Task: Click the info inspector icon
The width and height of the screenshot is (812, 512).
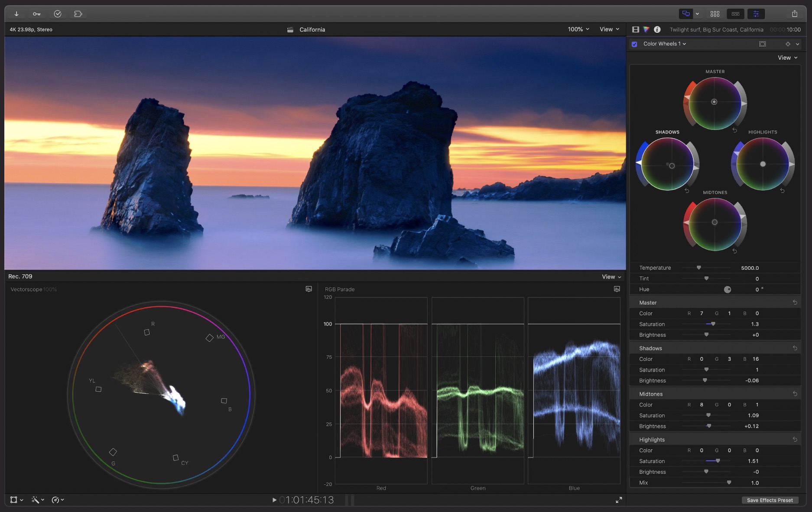Action: tap(656, 29)
